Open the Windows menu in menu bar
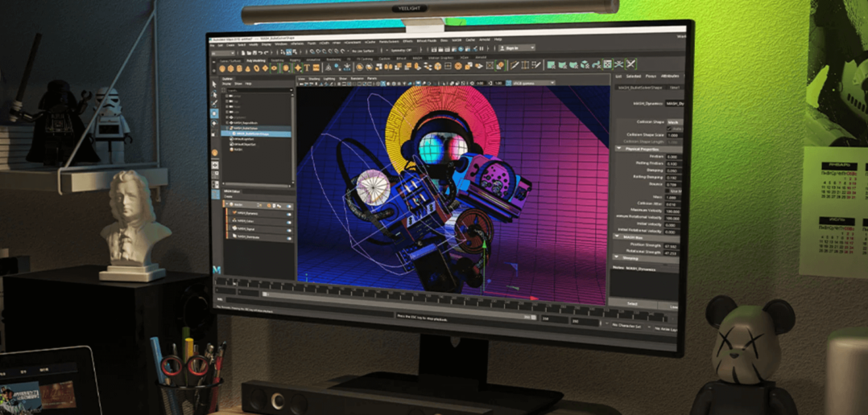Viewport: 868px width, 415px height. [280, 43]
